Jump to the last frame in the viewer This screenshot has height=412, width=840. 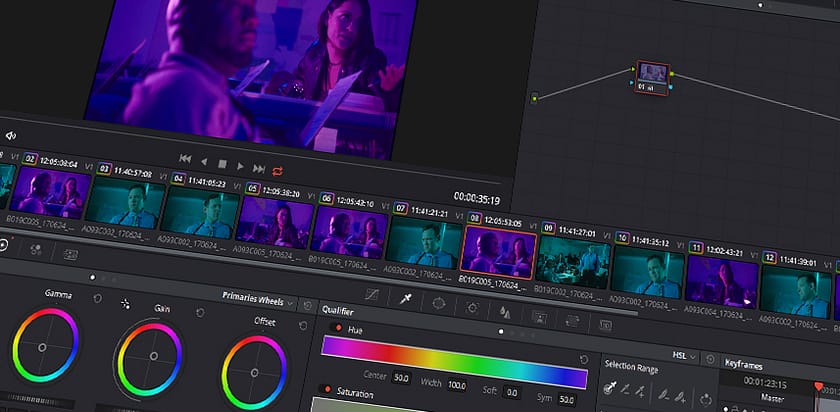(259, 169)
